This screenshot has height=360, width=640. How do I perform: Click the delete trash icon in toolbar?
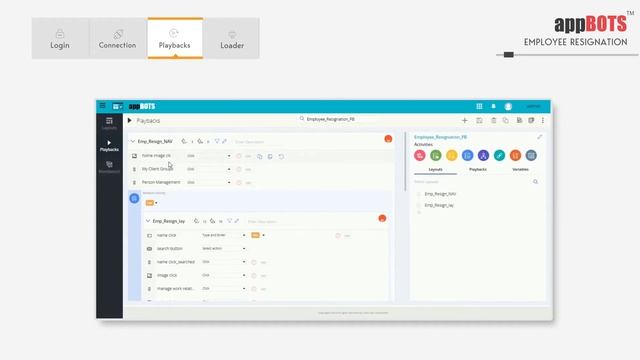point(493,120)
